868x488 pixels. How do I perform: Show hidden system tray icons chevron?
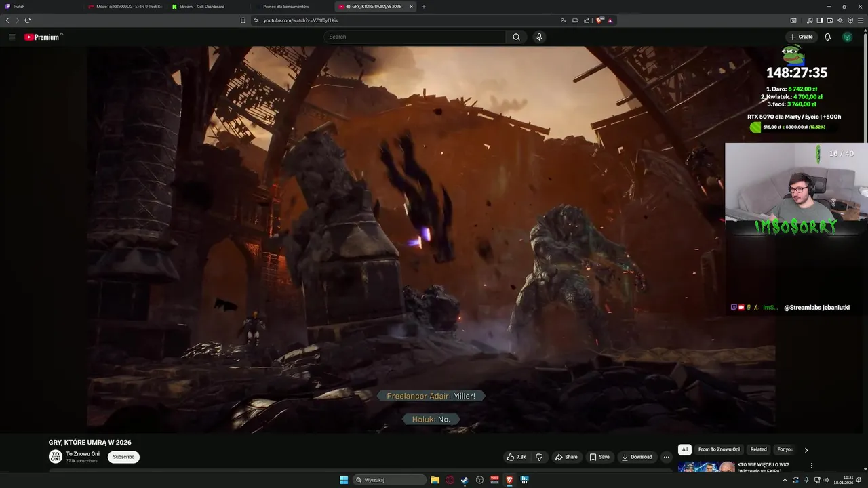(x=785, y=480)
